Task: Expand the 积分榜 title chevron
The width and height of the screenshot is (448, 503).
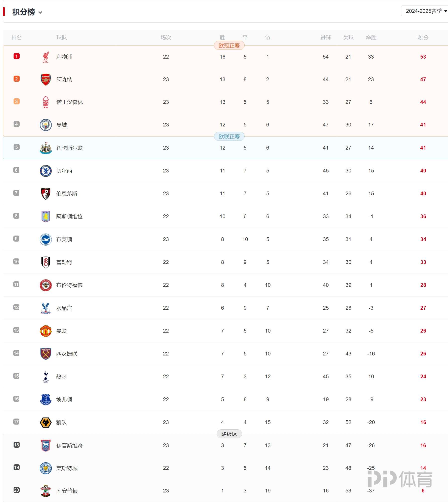Action: [40, 12]
